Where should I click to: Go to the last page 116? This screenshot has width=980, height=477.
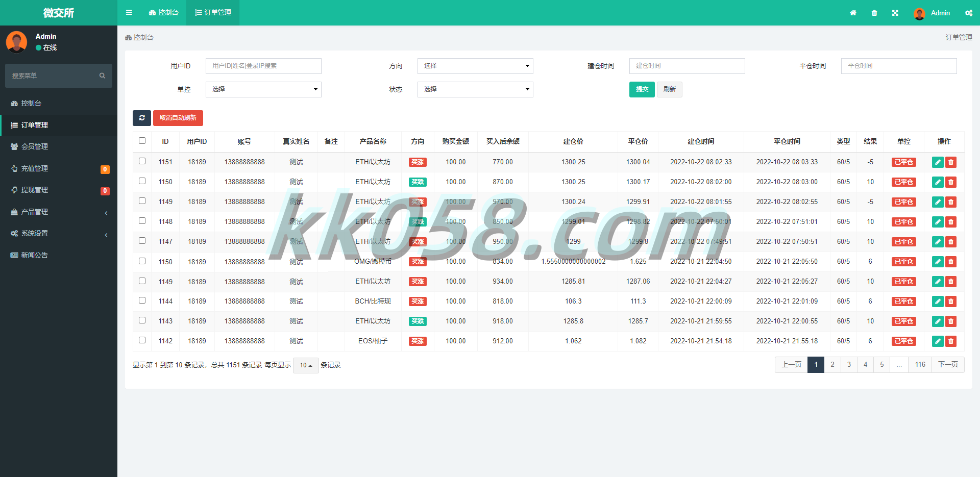pyautogui.click(x=920, y=365)
